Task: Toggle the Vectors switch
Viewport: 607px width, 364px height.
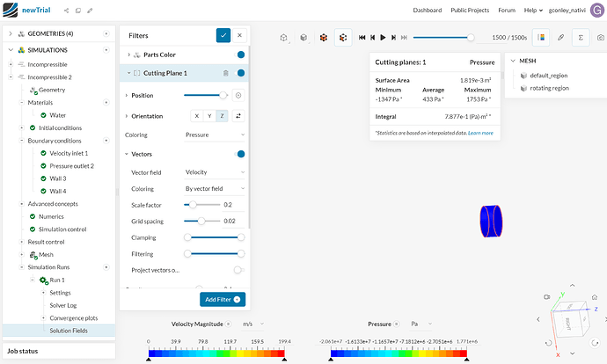Action: click(x=240, y=154)
